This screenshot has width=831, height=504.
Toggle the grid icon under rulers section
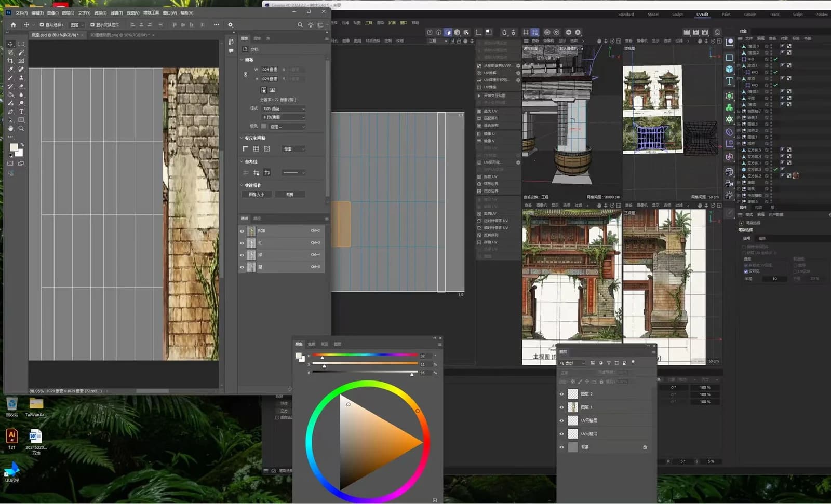256,149
